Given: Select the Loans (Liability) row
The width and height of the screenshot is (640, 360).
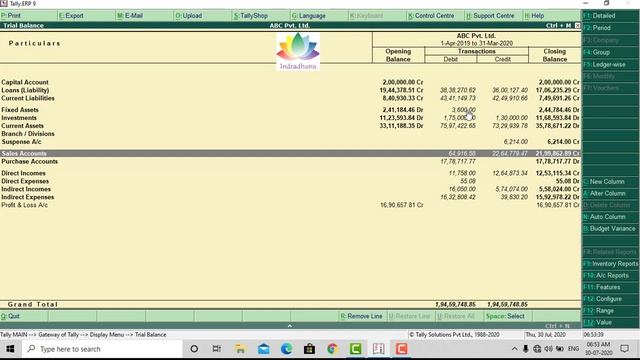Looking at the screenshot, I should pyautogui.click(x=290, y=90).
